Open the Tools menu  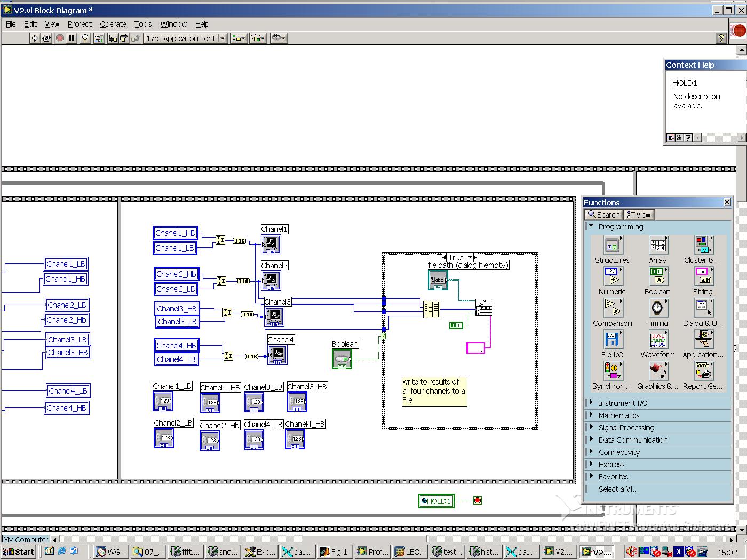(x=142, y=24)
